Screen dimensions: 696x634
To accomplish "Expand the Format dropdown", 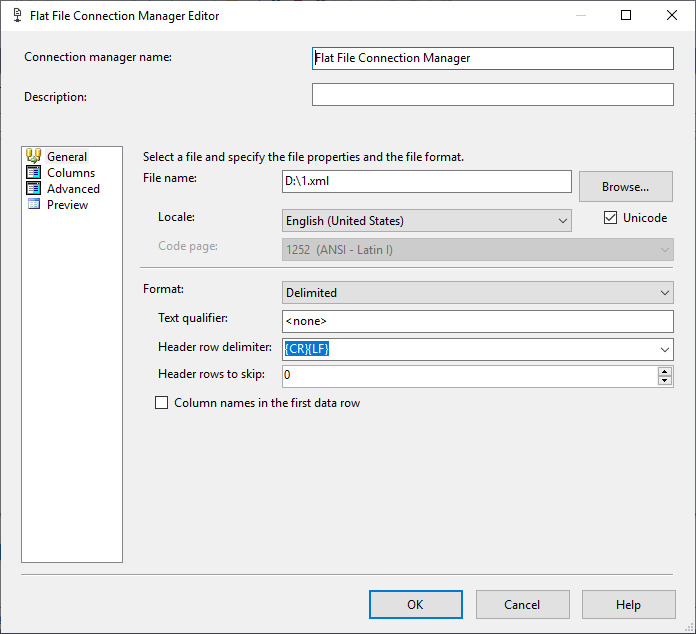I will click(665, 293).
